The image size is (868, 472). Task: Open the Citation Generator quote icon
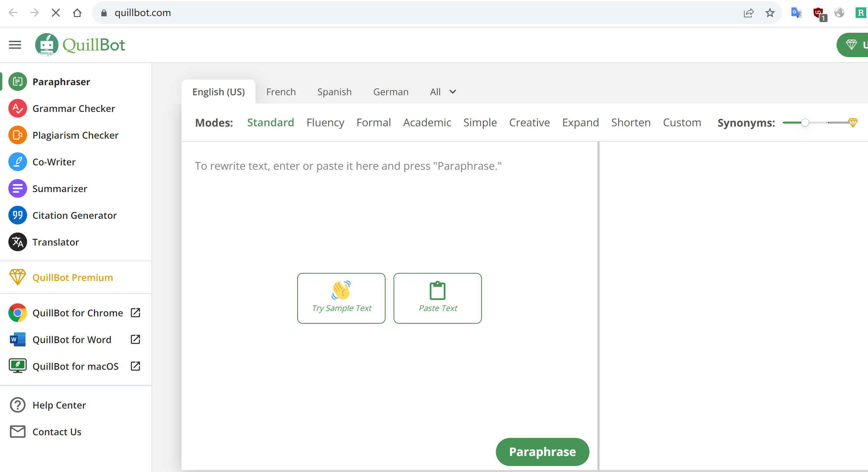pyautogui.click(x=17, y=215)
